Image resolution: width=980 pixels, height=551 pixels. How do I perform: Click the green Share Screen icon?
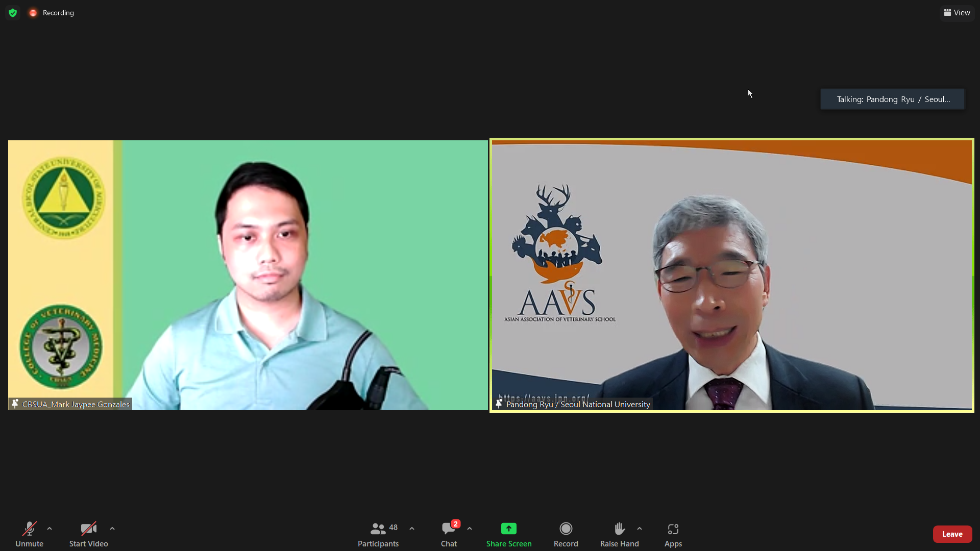(x=508, y=529)
